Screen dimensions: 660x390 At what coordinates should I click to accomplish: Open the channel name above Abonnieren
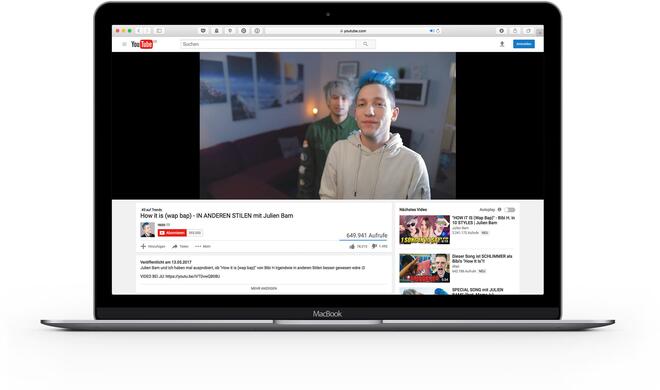coord(161,225)
